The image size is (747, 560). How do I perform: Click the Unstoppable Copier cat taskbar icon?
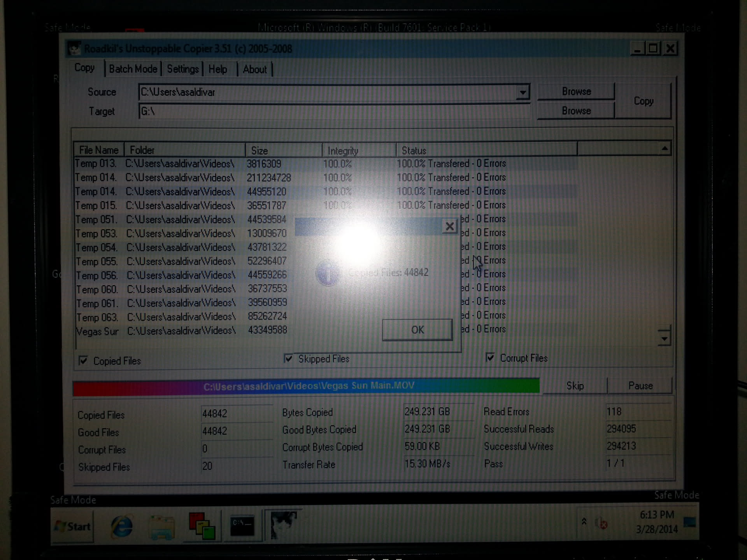[x=283, y=525]
